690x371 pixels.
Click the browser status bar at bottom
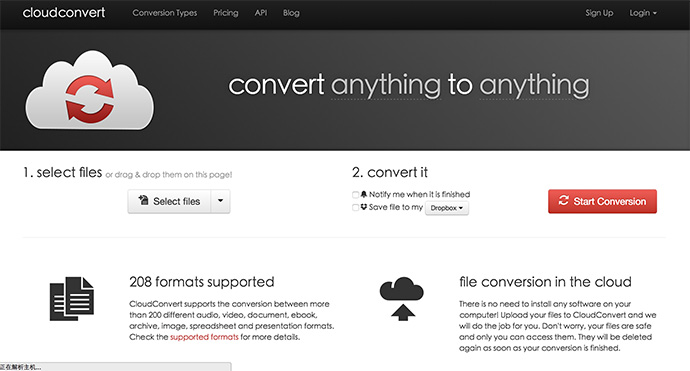[x=115, y=367]
